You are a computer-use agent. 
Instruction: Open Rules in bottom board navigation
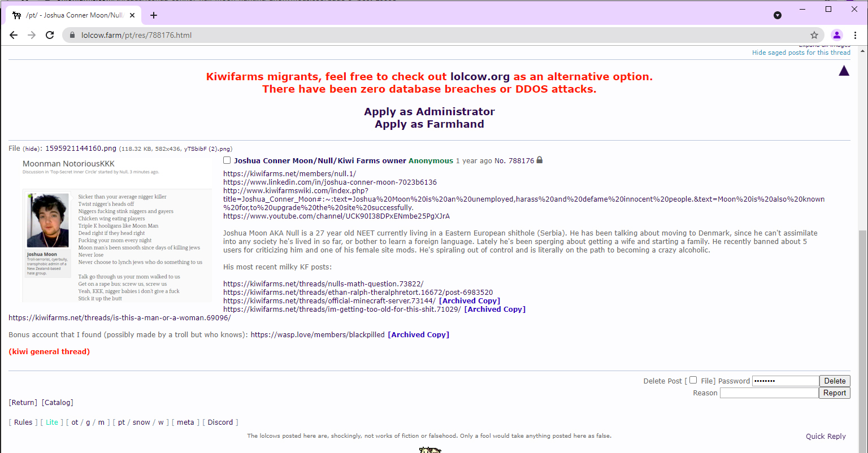pos(23,422)
